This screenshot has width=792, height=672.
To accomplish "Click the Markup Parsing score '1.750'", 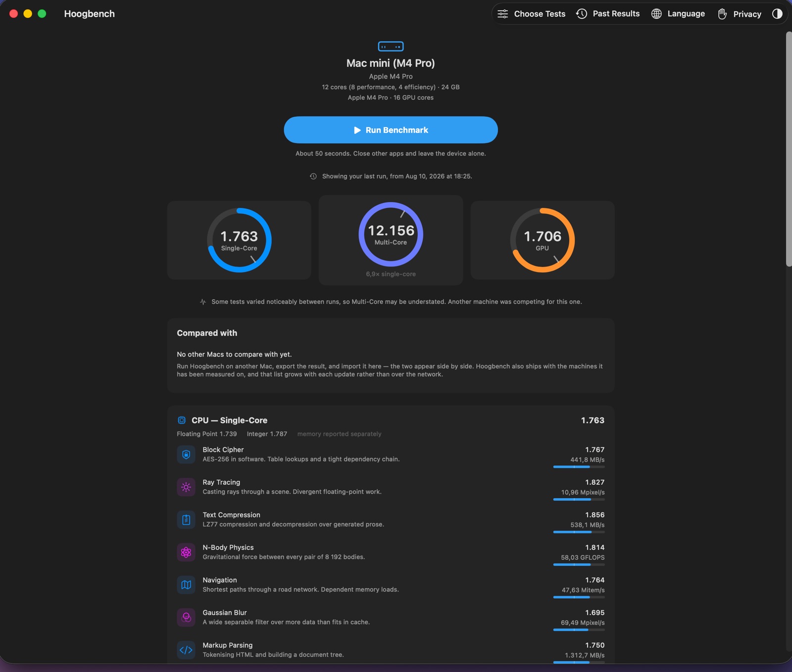I will (x=595, y=645).
